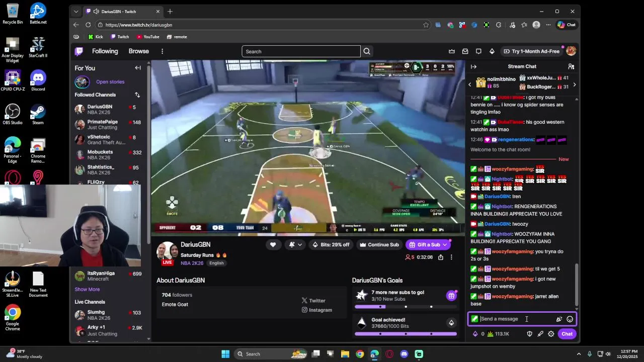Open Twitch home via the logo icon

[x=79, y=51]
